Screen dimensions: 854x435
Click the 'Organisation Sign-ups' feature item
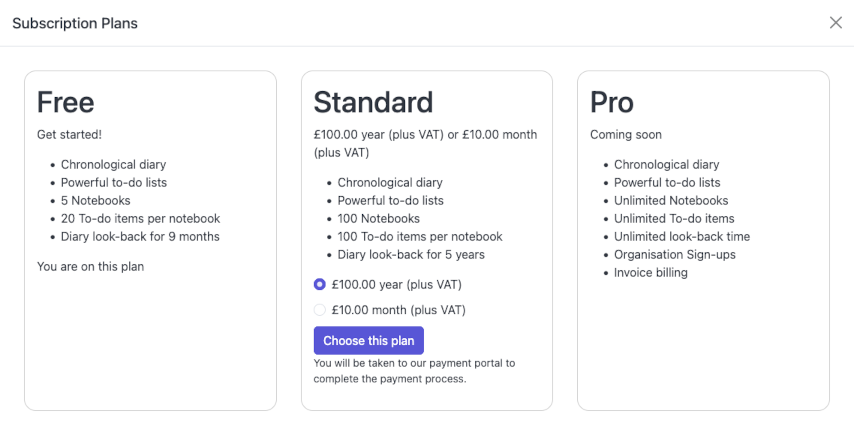(x=674, y=254)
